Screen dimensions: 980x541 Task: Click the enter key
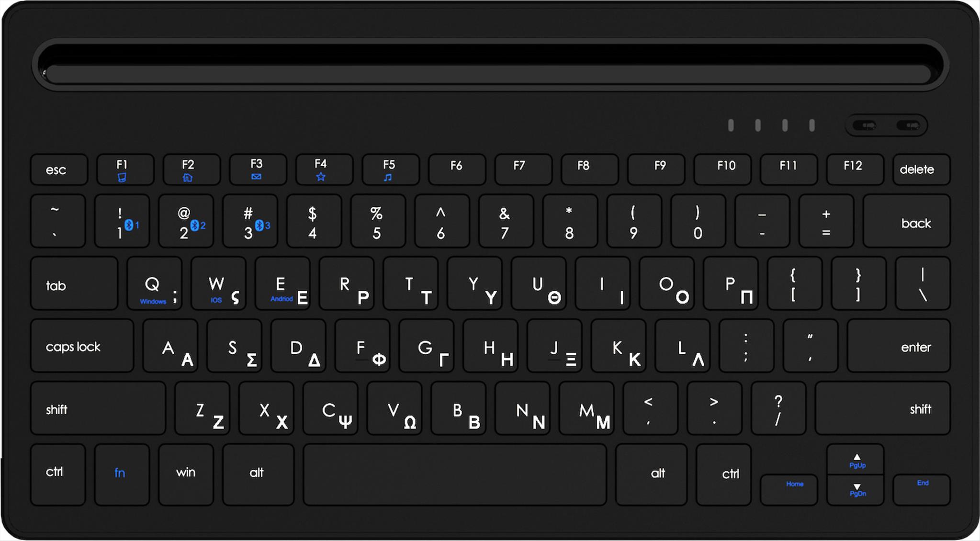click(x=899, y=346)
